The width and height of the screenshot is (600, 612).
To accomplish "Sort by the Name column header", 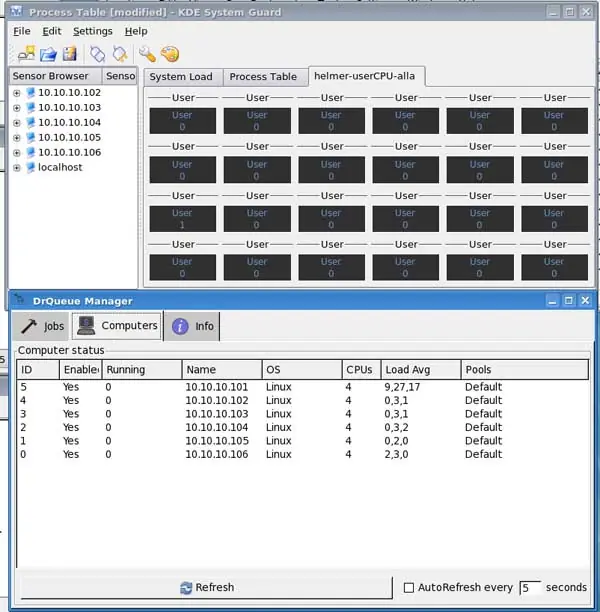I will (222, 369).
